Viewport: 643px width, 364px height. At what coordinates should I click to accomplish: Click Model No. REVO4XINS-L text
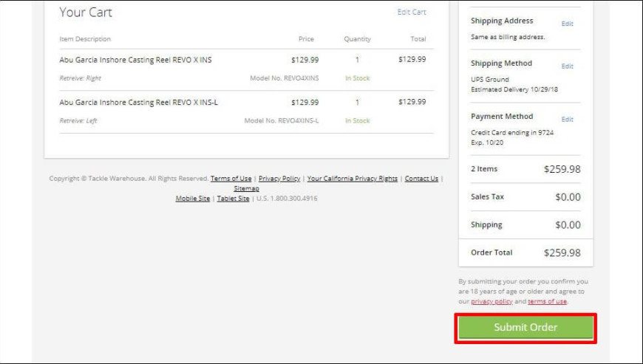click(x=282, y=121)
